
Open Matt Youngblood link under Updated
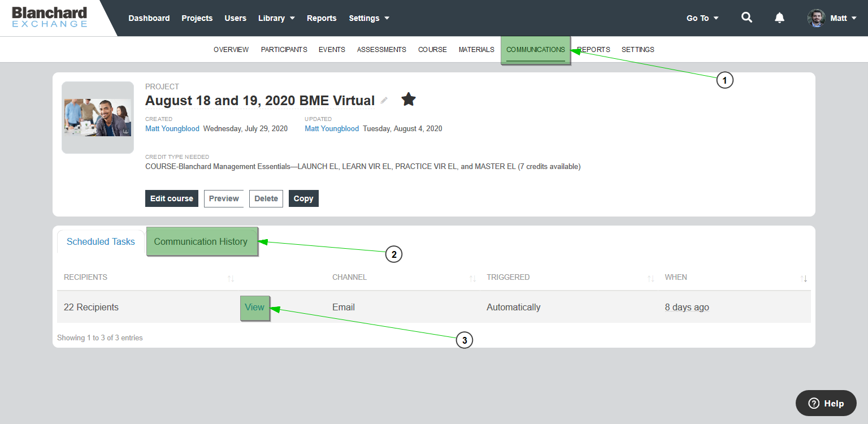click(x=332, y=128)
